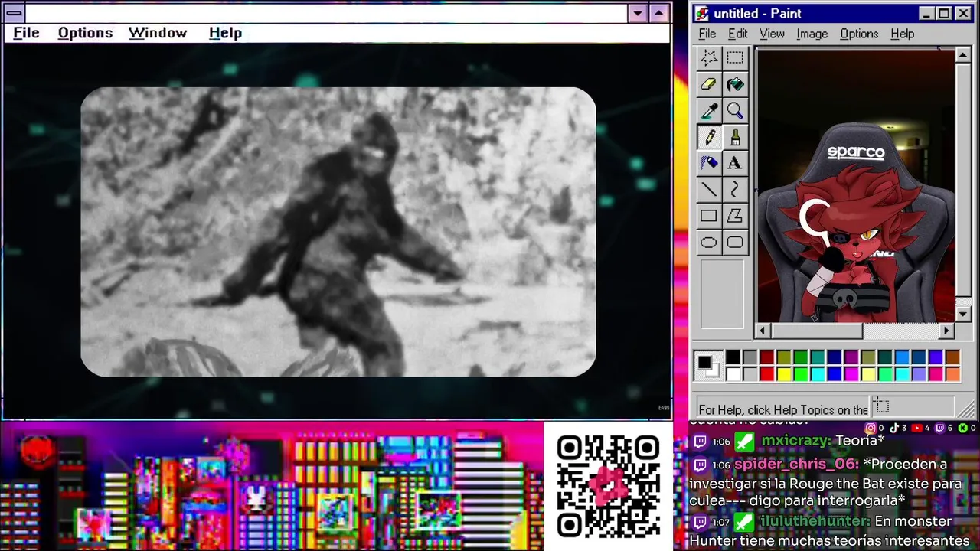
Task: Choose the Pencil tool in Paint
Action: 709,137
